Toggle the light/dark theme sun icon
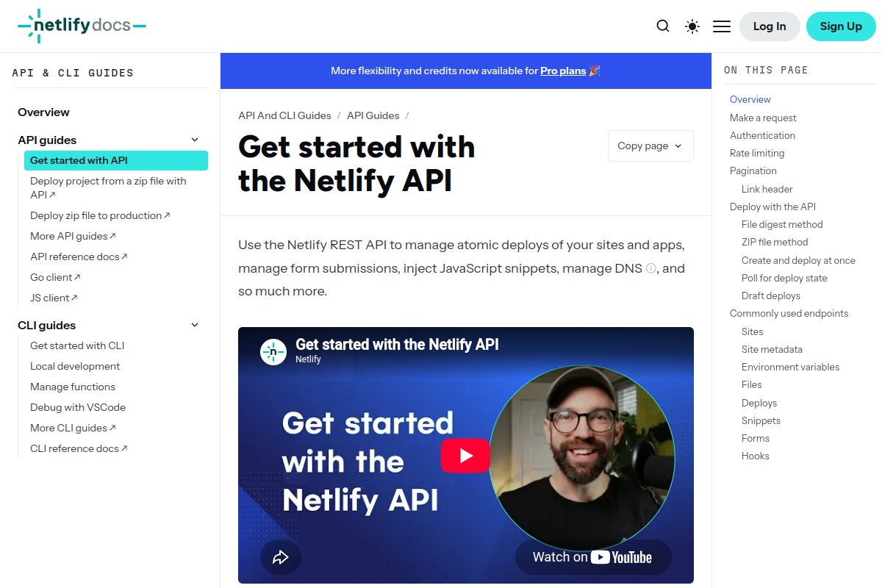The height and width of the screenshot is (588, 882). (x=692, y=26)
